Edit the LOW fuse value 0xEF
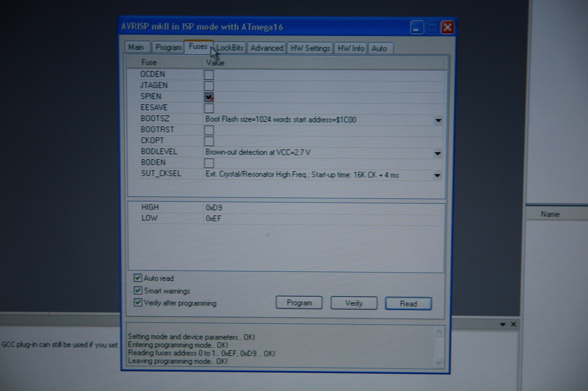Image resolution: width=588 pixels, height=391 pixels. tap(214, 218)
